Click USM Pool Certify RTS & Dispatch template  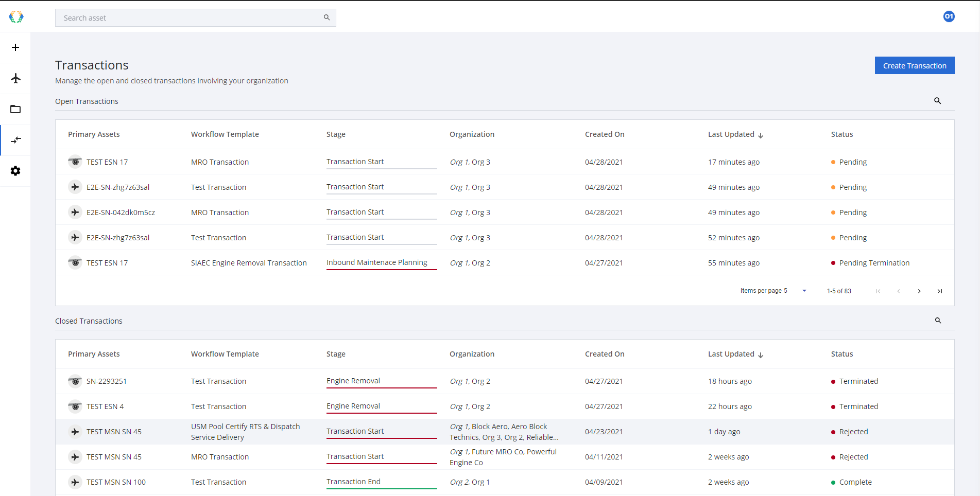246,432
